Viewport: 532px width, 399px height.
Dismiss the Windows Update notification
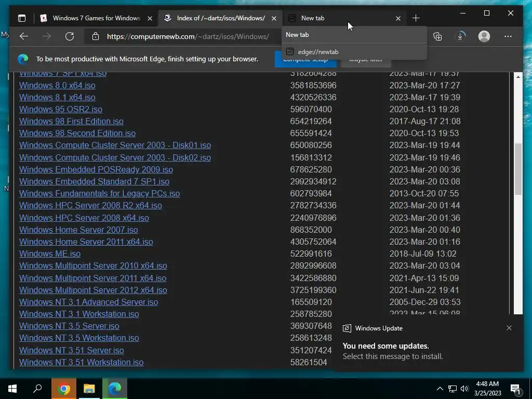click(x=509, y=328)
